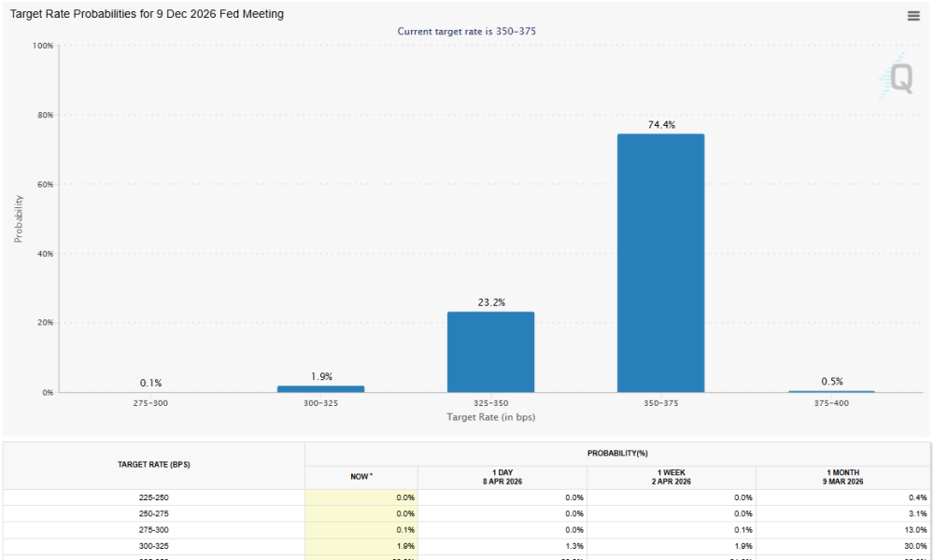Screen dimensions: 934x560
Task: Open the chart context menu hamburger icon
Action: tap(913, 16)
